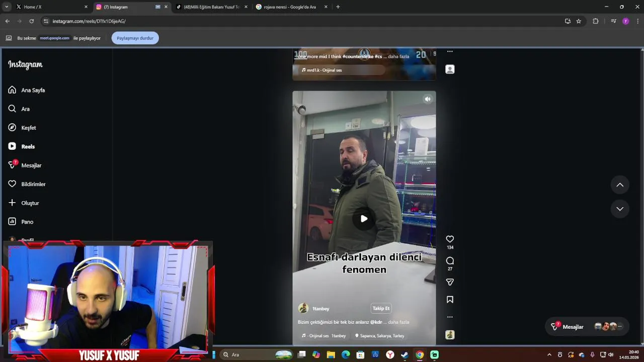Open media controls icon
This screenshot has height=362, width=644.
click(x=613, y=21)
